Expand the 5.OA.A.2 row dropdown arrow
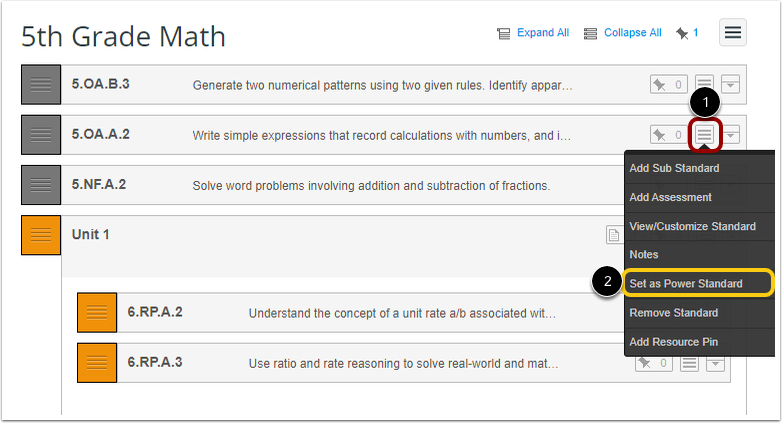782x423 pixels. (731, 134)
